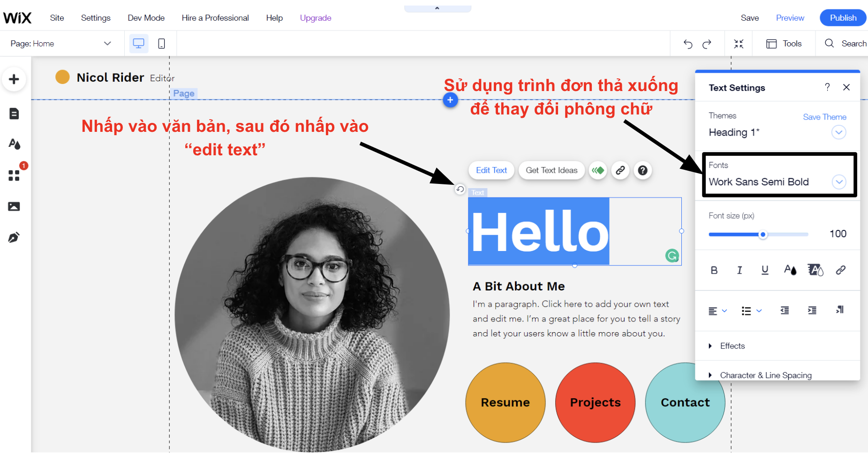Open the Blog pen icon in sidebar

14,237
